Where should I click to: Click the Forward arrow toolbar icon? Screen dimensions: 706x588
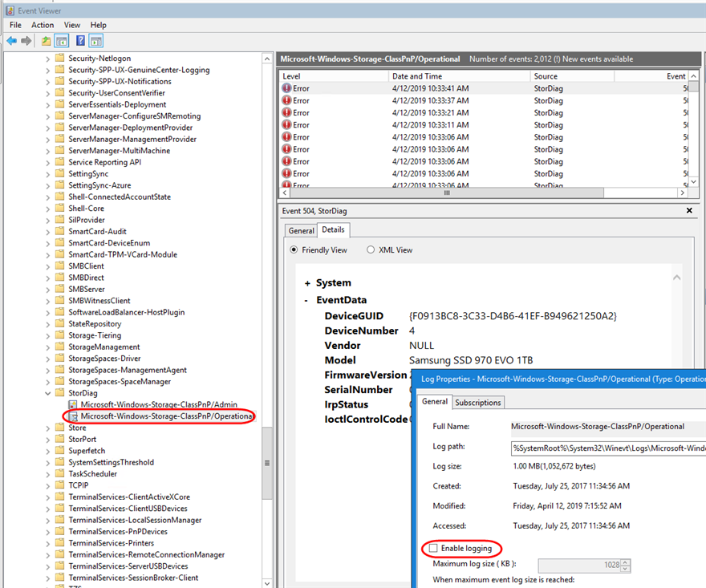pyautogui.click(x=26, y=41)
